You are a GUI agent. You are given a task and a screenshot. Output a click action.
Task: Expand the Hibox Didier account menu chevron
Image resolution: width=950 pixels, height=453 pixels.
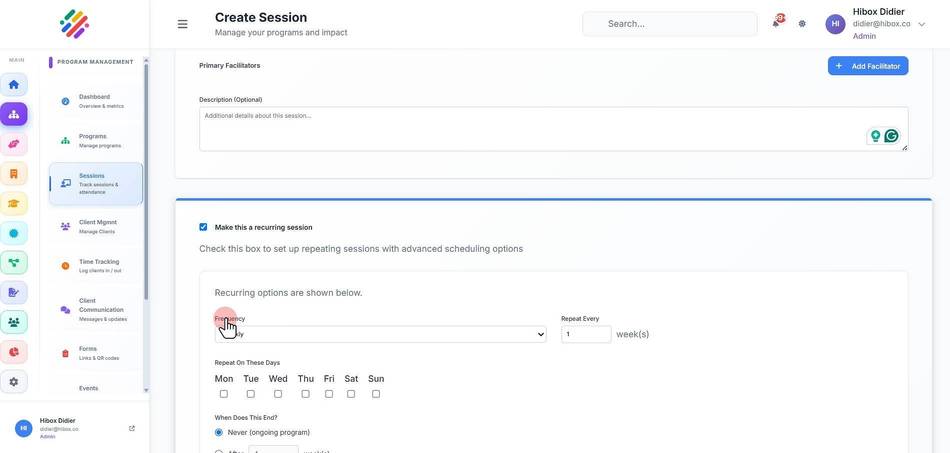tap(922, 24)
